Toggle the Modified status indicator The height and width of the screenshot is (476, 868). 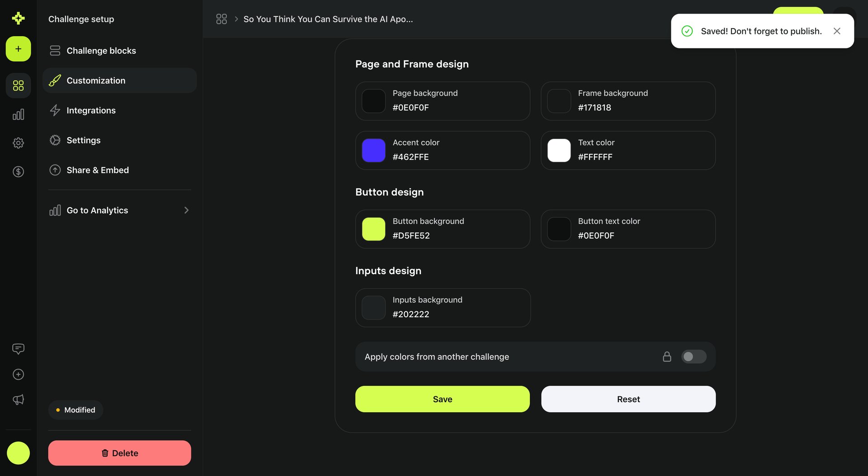[75, 409]
